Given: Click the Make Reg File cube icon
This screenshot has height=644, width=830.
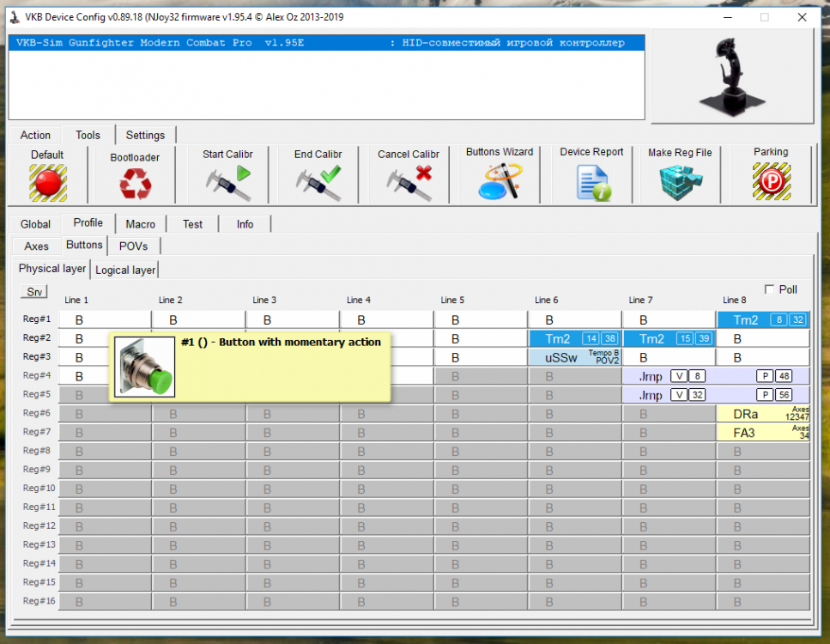Looking at the screenshot, I should (681, 183).
